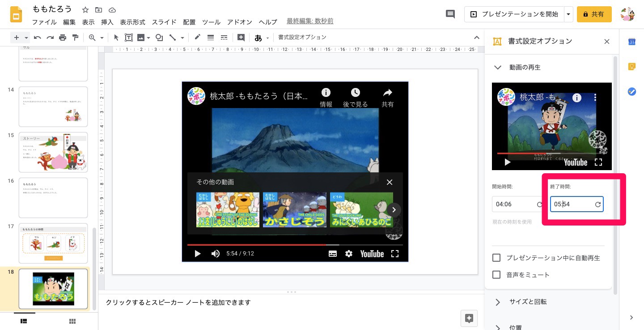Select slide 17 thumbnail
Viewport: 644px width, 330px height.
(x=53, y=244)
